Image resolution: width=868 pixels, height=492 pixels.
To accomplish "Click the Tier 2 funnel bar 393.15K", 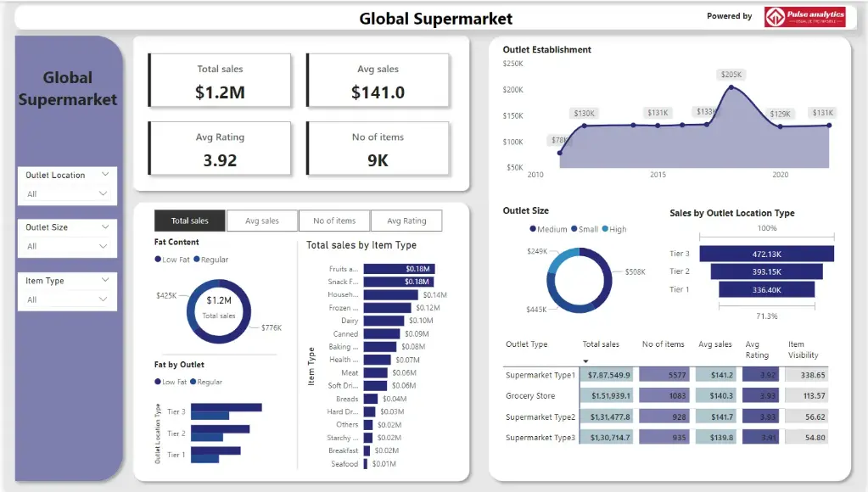I will click(767, 271).
